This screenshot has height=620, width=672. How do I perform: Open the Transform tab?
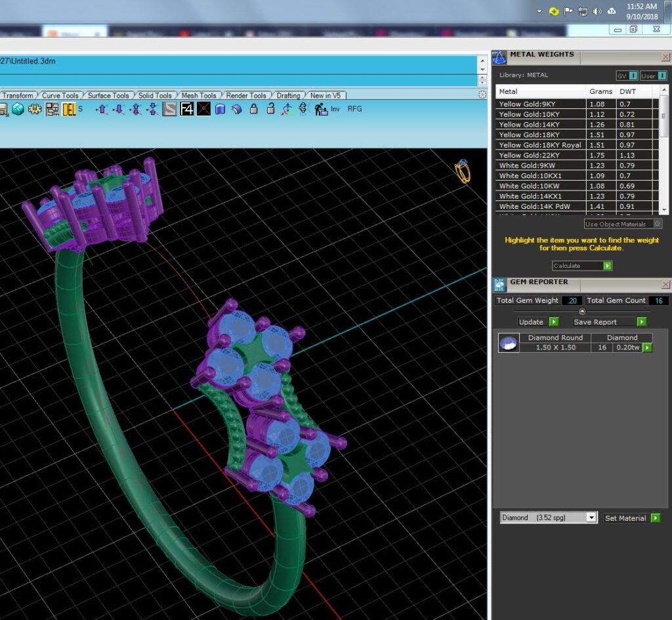pos(18,96)
